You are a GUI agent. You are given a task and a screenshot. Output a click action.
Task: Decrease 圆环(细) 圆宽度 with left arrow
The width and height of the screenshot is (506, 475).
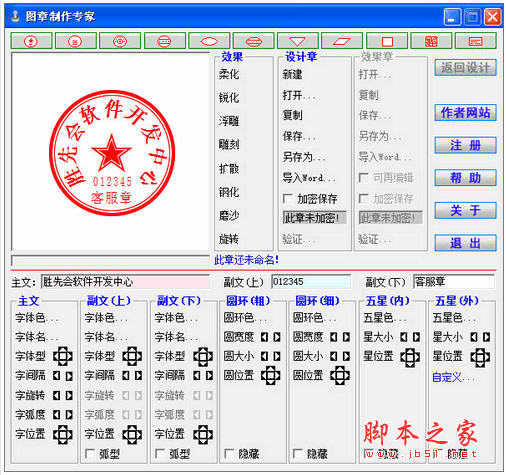334,337
